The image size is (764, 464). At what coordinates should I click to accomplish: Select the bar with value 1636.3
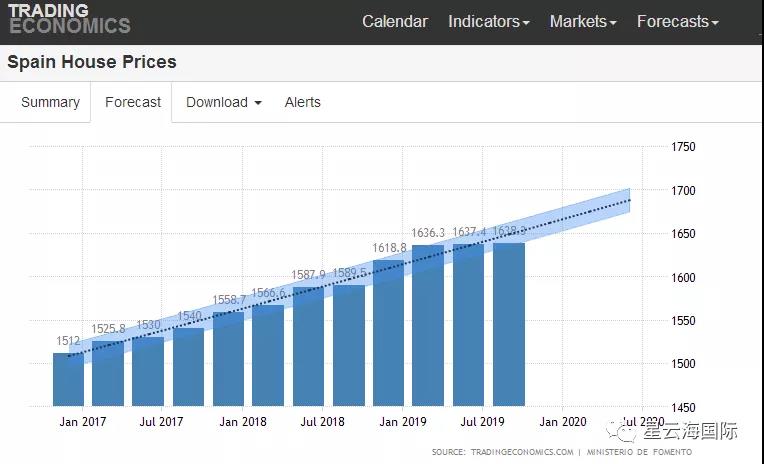[428, 325]
